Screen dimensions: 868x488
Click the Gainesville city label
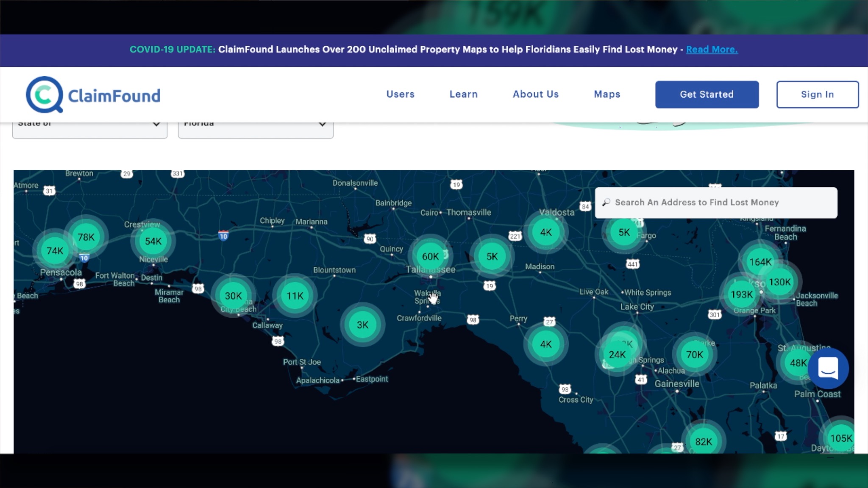(677, 384)
